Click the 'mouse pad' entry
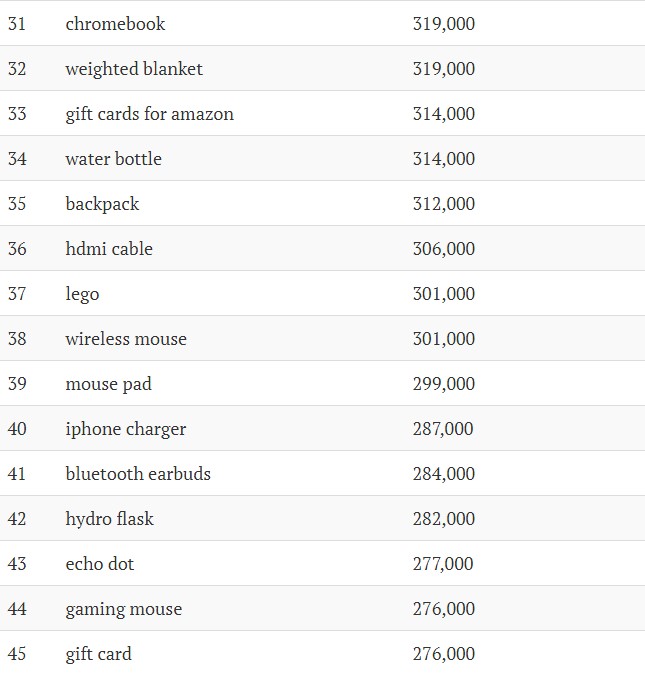The image size is (645, 675). (109, 384)
